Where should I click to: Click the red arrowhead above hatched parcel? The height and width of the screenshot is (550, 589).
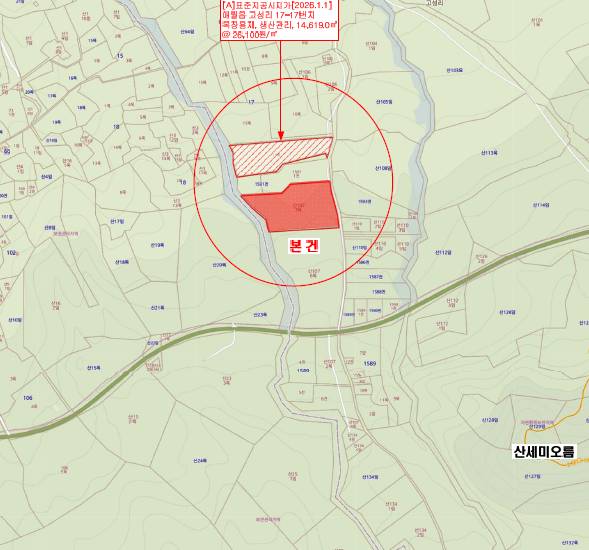(x=281, y=136)
